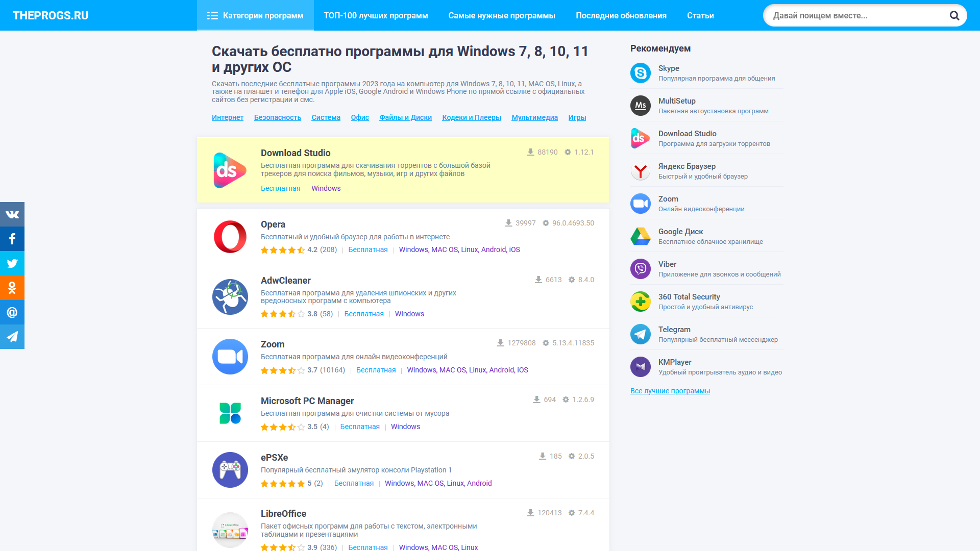Screen dimensions: 980x551
Task: Open the Безопасность category link
Action: click(x=278, y=117)
